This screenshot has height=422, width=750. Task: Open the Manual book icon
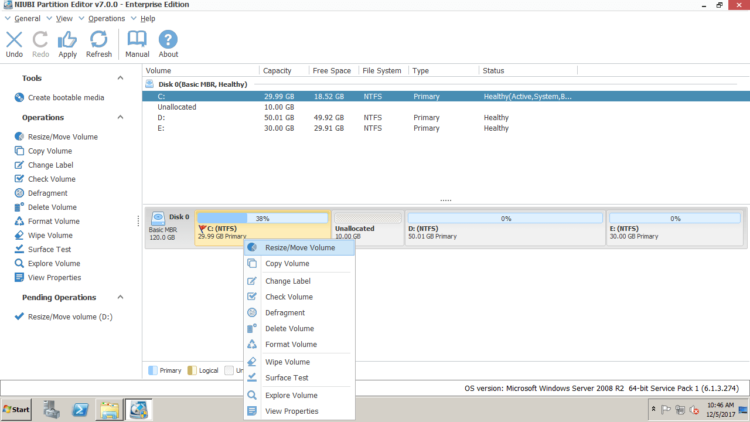click(x=137, y=43)
